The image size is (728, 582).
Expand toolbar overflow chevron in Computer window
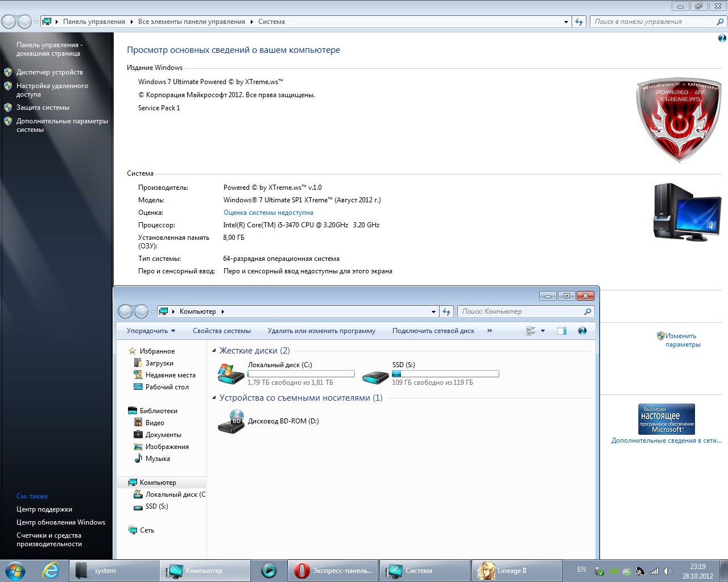point(490,331)
